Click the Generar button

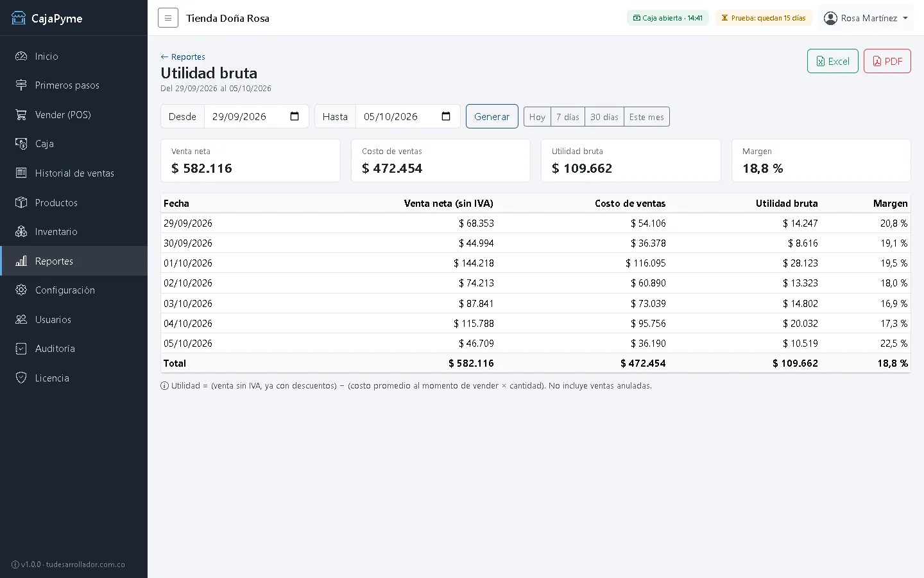(x=492, y=116)
